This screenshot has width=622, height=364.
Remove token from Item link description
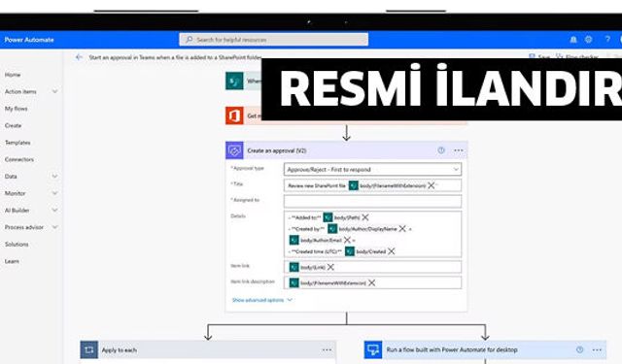point(371,282)
